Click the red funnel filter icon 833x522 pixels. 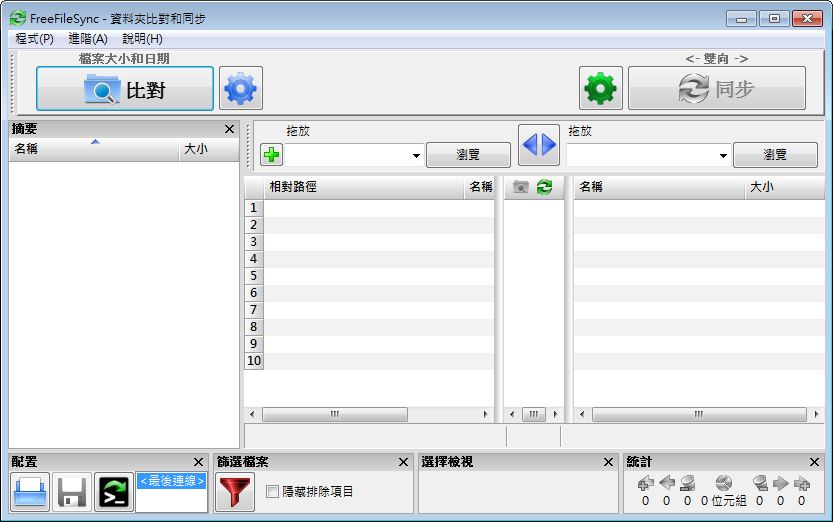pos(235,492)
